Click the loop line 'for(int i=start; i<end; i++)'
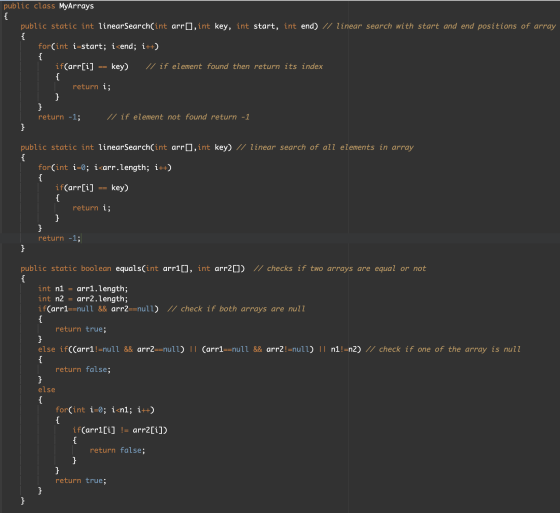Viewport: 560px width, 513px height. point(98,46)
